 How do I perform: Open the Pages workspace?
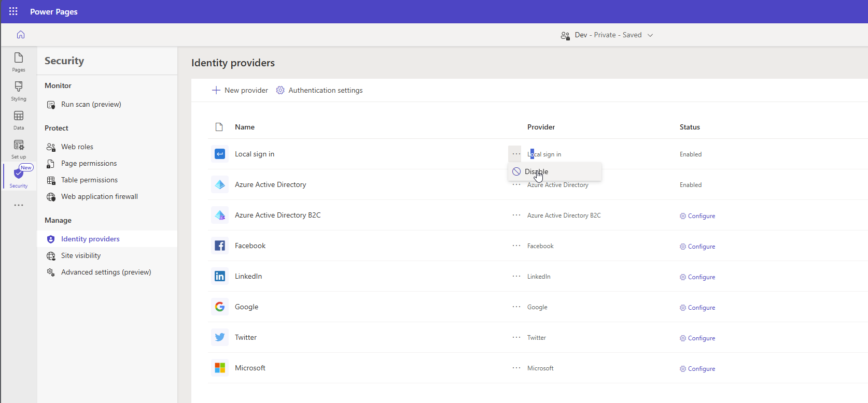(19, 62)
